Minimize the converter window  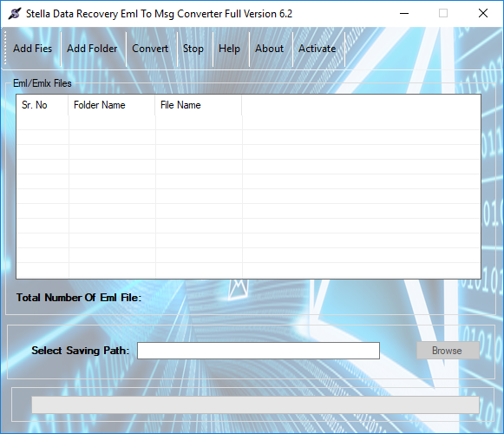point(404,14)
